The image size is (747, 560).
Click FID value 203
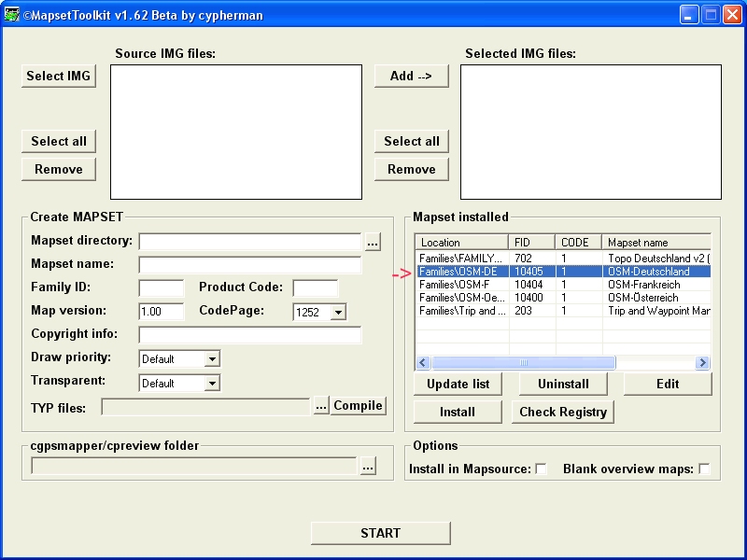[x=523, y=311]
